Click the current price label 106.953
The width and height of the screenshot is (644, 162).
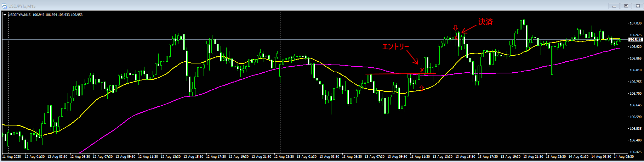(x=636, y=40)
